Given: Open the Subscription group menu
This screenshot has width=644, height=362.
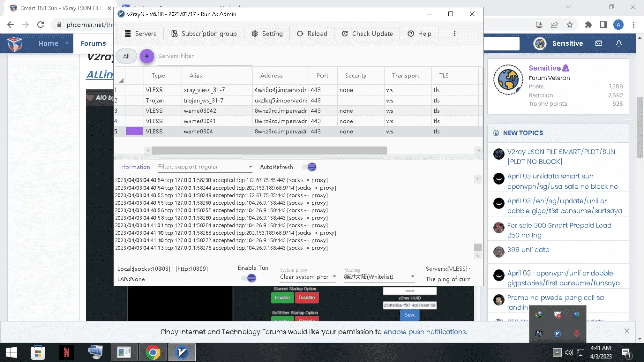Looking at the screenshot, I should click(204, 34).
